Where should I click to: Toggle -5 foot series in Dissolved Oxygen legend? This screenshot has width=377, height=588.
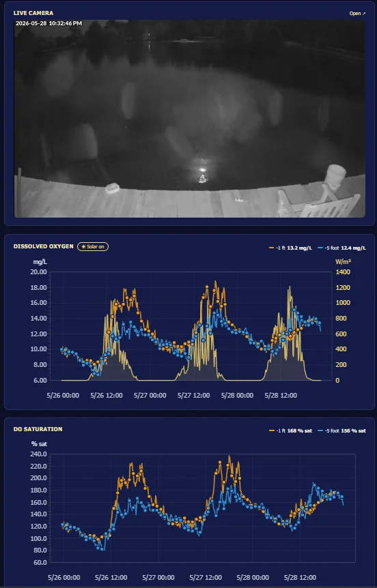click(x=341, y=248)
